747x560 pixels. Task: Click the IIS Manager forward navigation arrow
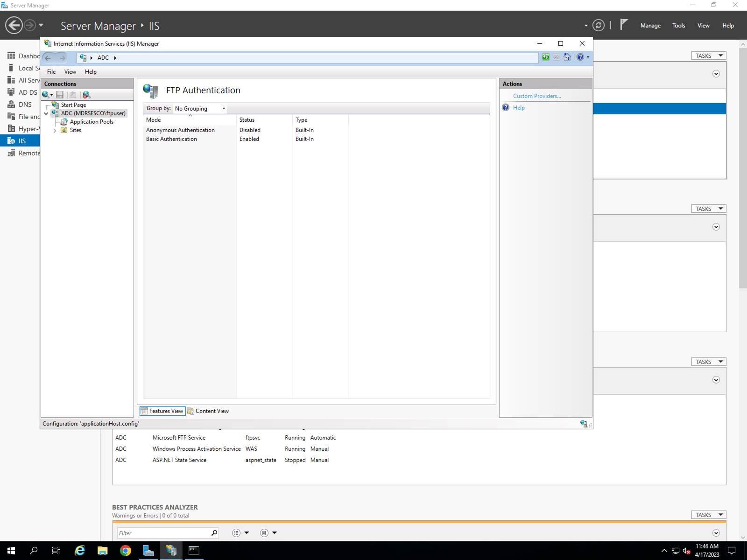pos(62,58)
